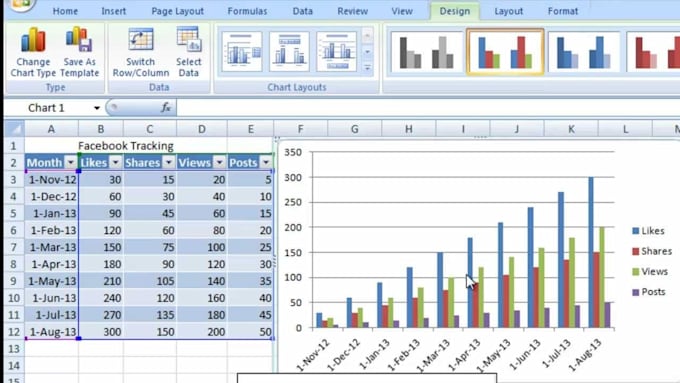Select row 5 header
Viewport: 680px width, 383px height.
(x=13, y=213)
